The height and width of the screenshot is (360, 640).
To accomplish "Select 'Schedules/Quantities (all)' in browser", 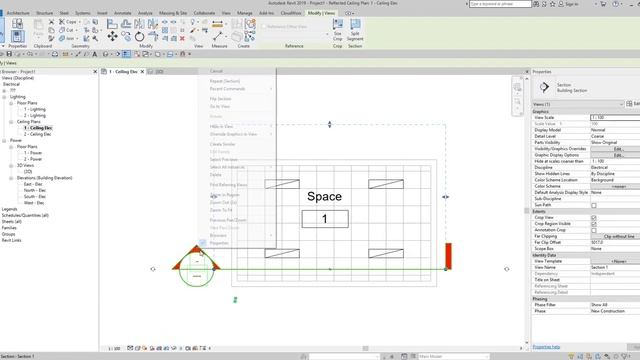I will (25, 215).
